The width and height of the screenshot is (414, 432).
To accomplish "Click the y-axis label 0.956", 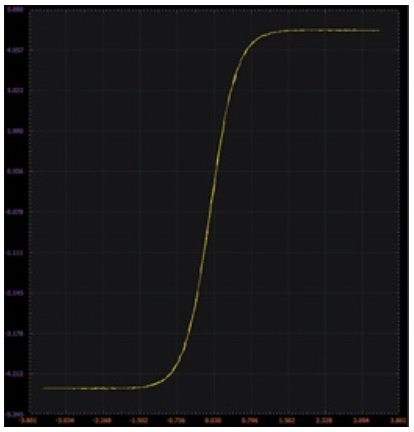I will coord(12,171).
